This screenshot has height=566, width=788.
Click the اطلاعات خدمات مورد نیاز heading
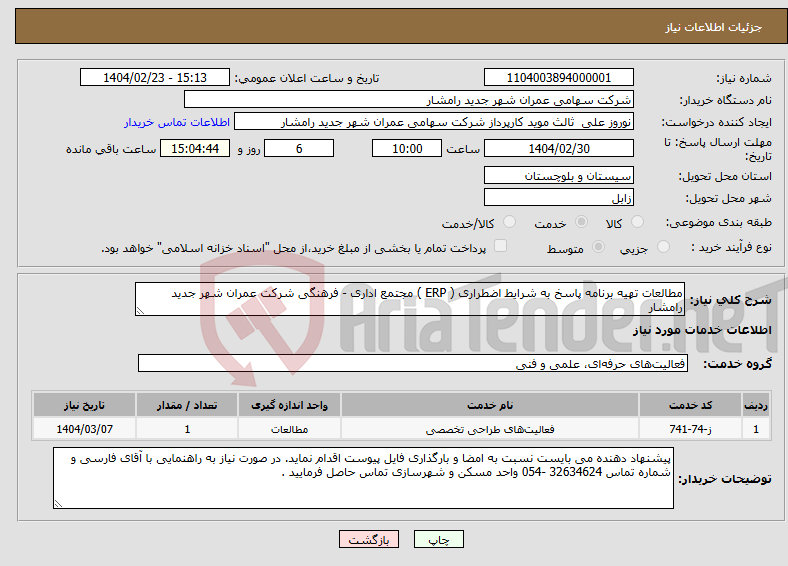[702, 330]
